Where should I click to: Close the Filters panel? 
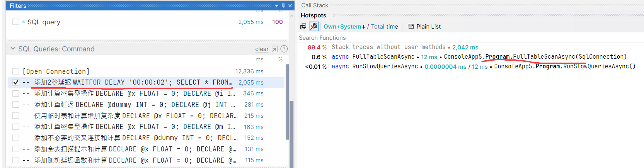tap(290, 5)
